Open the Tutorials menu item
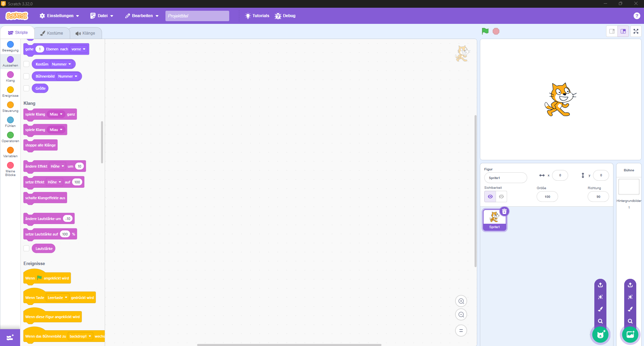The width and height of the screenshot is (644, 346). 257,16
